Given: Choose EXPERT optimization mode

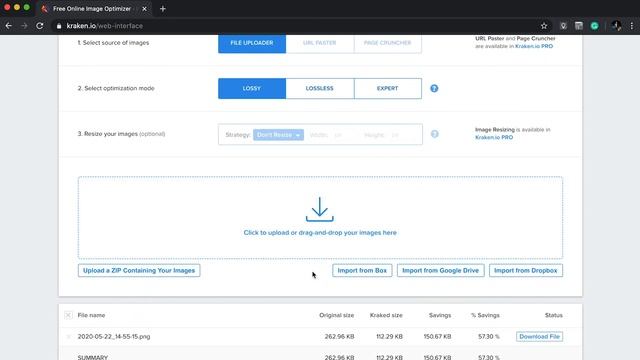Looking at the screenshot, I should click(388, 88).
